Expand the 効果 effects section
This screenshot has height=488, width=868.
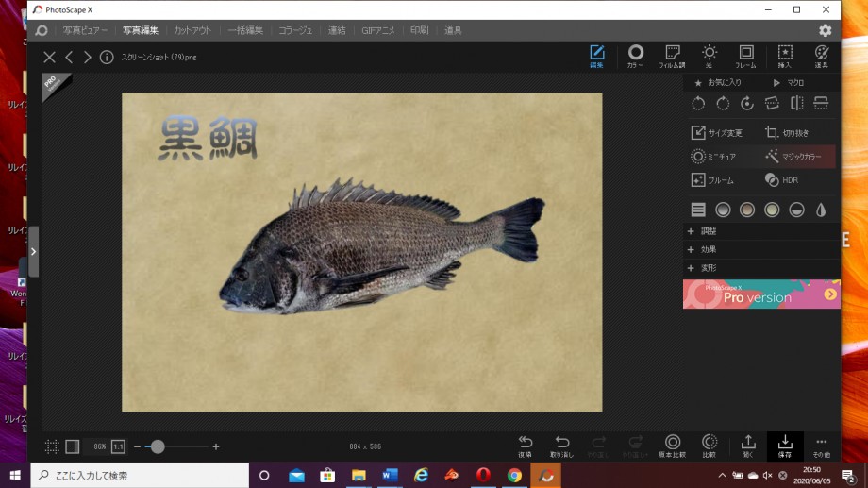[708, 249]
